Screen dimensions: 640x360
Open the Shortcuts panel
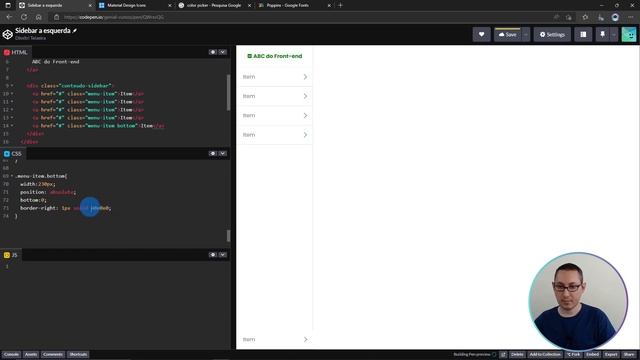(x=78, y=354)
